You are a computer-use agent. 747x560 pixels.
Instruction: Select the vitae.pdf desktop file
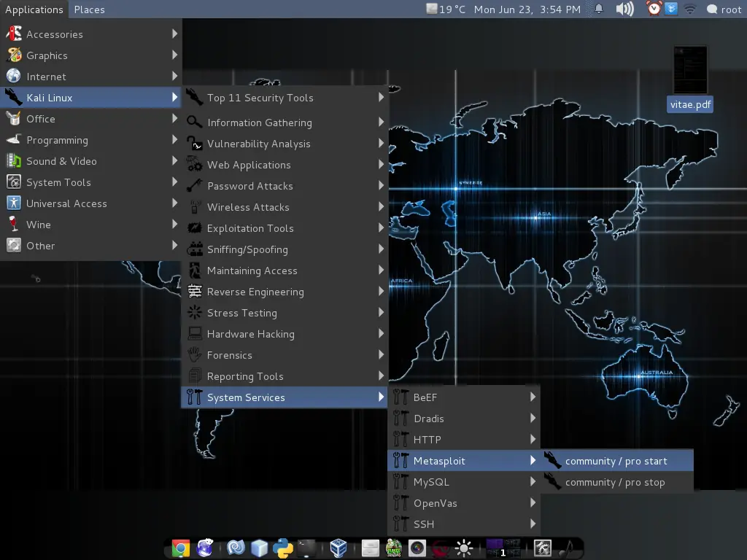pyautogui.click(x=690, y=79)
